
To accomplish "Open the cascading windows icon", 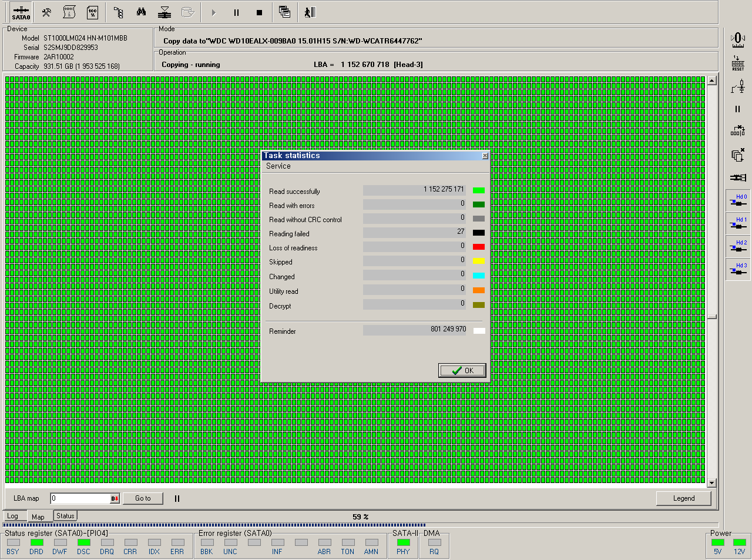I will click(x=284, y=12).
